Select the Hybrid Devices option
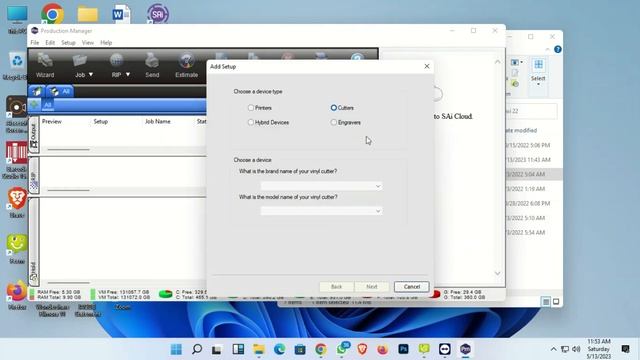Screen dimensions: 640x360 pos(251,122)
